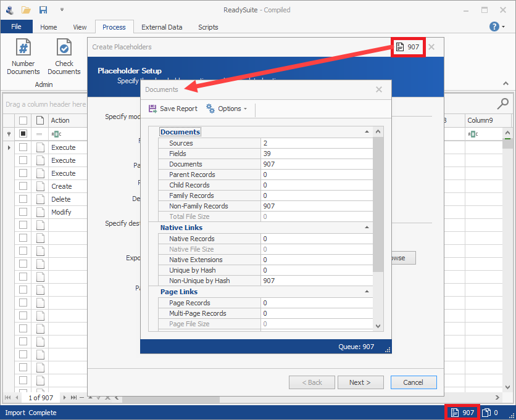Toggle the checkbox next to the Create row
Image resolution: width=516 pixels, height=420 pixels.
[23, 186]
